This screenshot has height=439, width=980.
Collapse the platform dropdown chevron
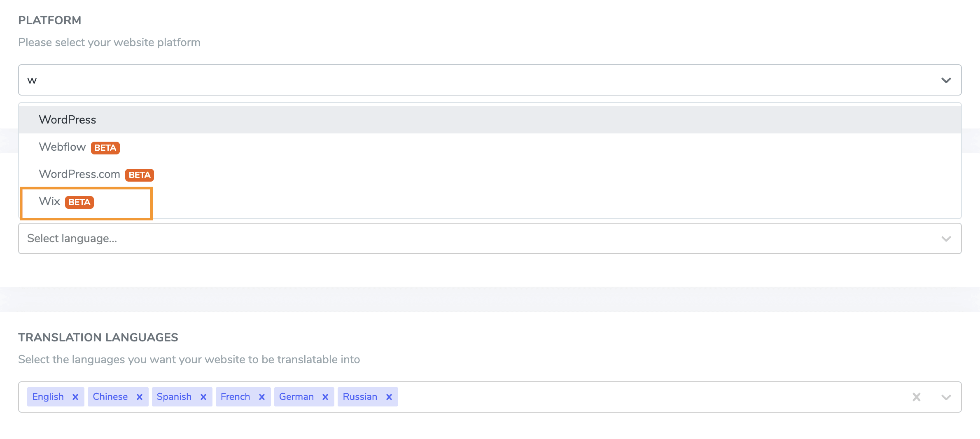(x=946, y=80)
